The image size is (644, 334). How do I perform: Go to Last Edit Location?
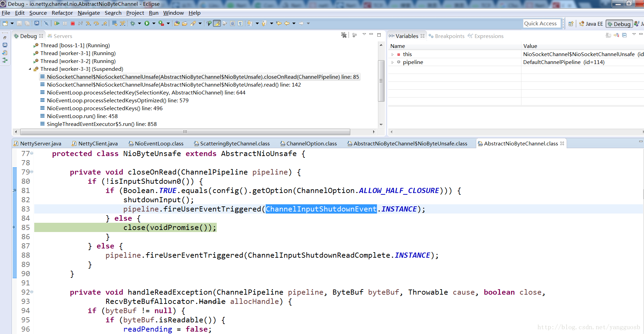279,23
